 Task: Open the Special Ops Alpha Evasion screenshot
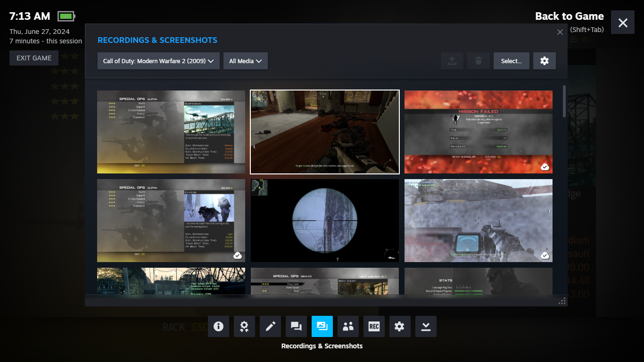click(x=171, y=221)
